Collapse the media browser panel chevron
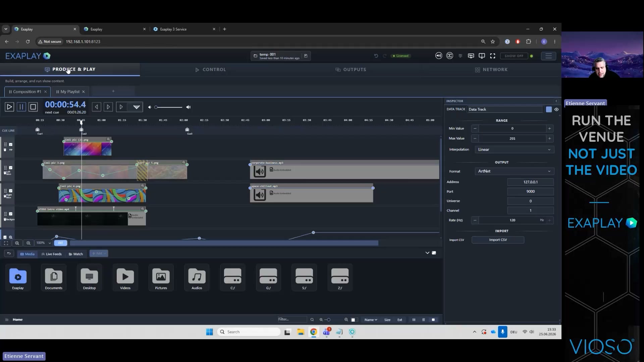 coord(427,253)
